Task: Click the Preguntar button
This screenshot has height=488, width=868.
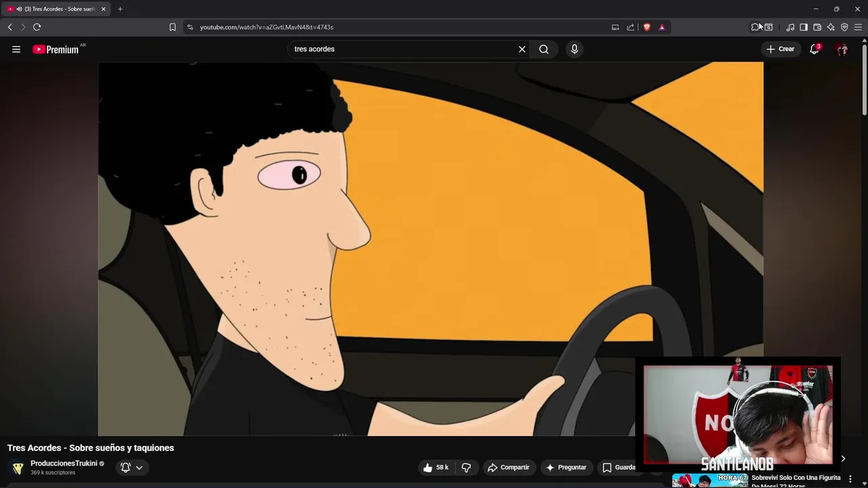Action: tap(566, 468)
